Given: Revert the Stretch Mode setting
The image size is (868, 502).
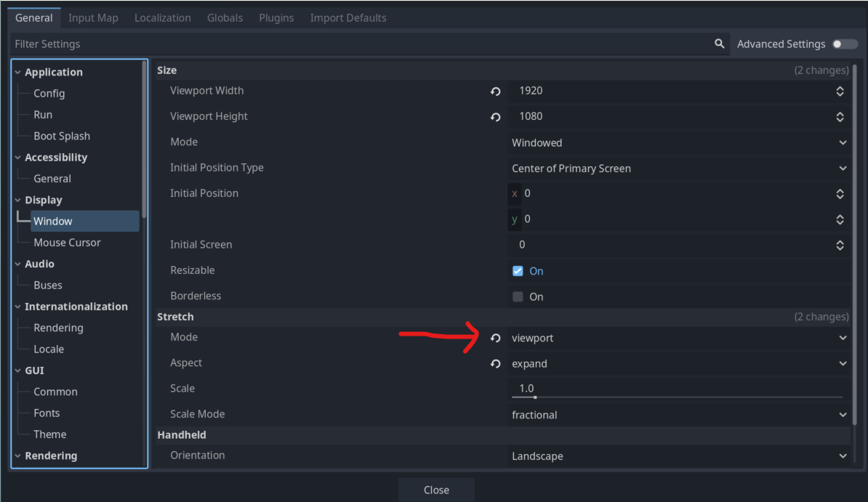Looking at the screenshot, I should (x=496, y=339).
